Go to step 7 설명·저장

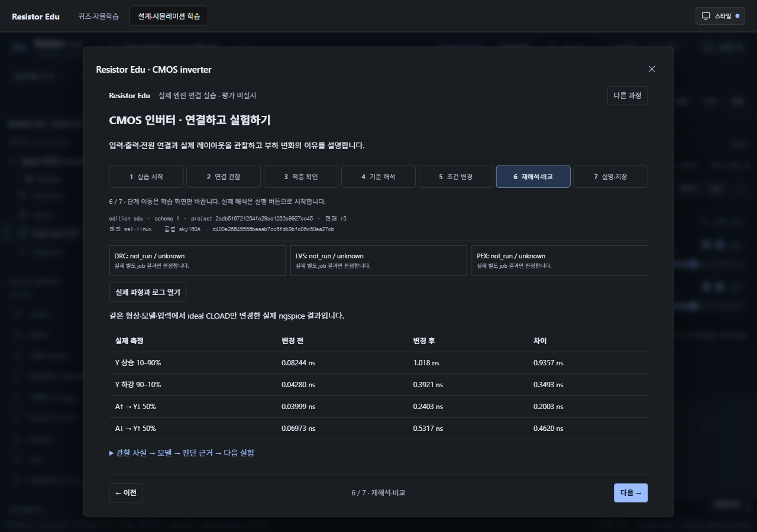tap(610, 177)
